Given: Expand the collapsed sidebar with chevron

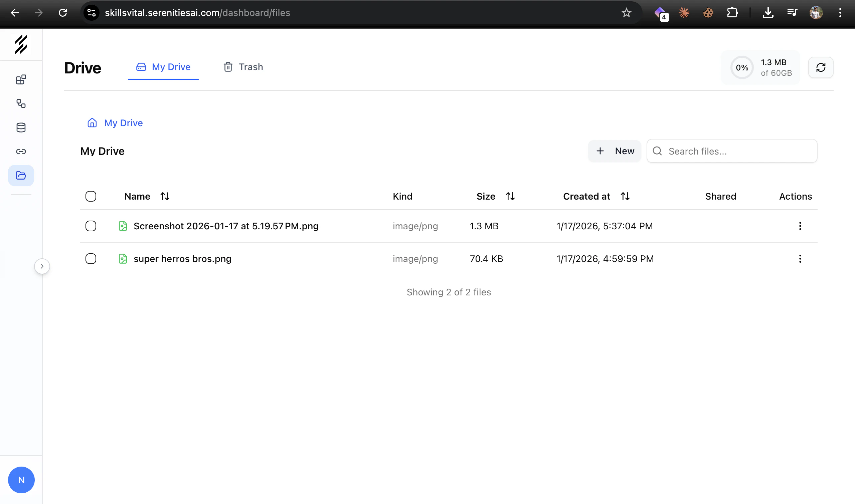Looking at the screenshot, I should click(42, 266).
